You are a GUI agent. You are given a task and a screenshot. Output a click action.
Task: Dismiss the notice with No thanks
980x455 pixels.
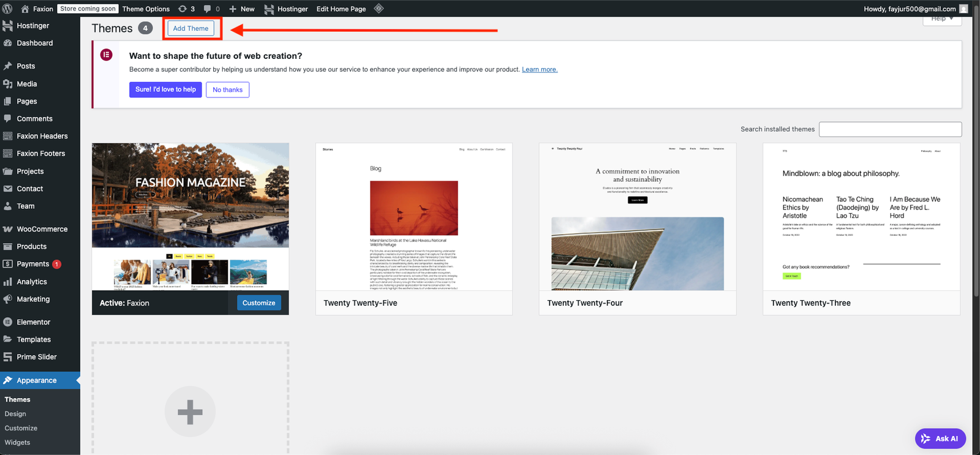pyautogui.click(x=227, y=89)
